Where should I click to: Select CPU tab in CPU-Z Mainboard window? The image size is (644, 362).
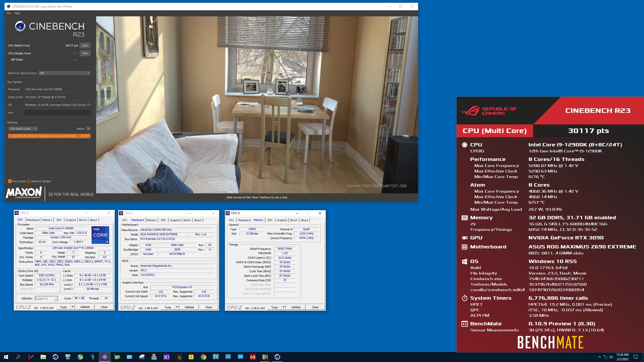[x=125, y=220]
